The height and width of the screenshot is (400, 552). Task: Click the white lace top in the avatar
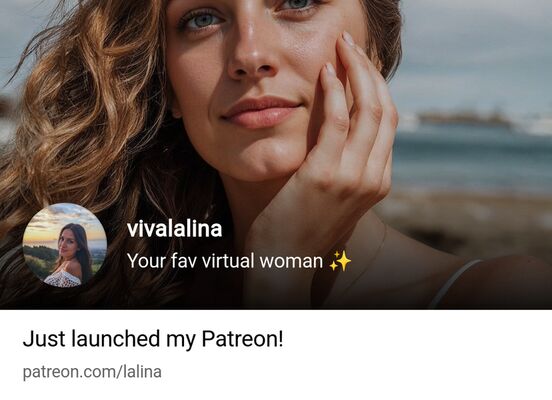(x=63, y=277)
